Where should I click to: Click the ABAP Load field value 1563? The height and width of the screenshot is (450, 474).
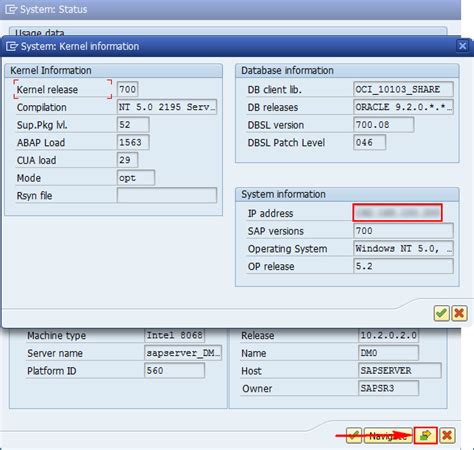[133, 142]
